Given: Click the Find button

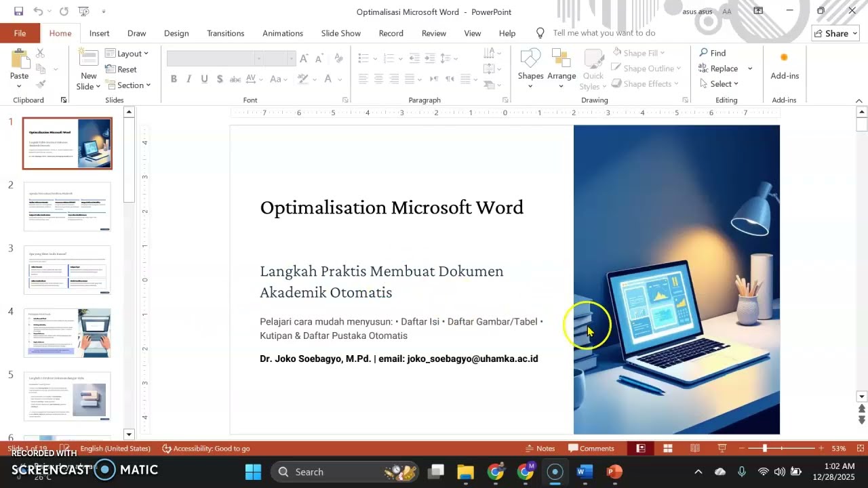Looking at the screenshot, I should (713, 53).
